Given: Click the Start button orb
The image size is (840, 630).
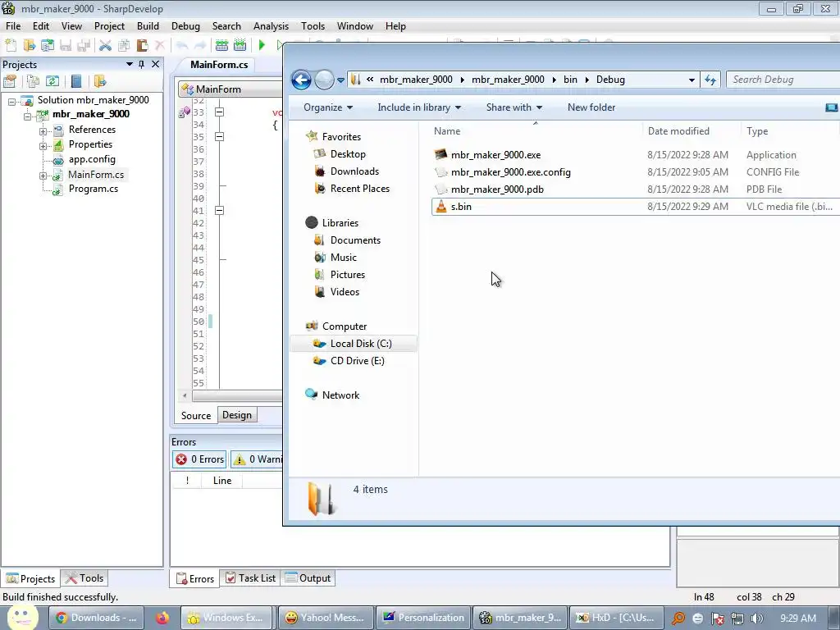Looking at the screenshot, I should pos(22,617).
